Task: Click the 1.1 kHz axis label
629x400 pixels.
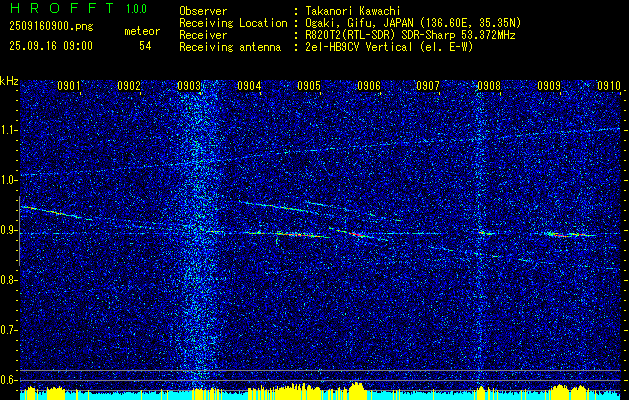Action: (x=8, y=130)
